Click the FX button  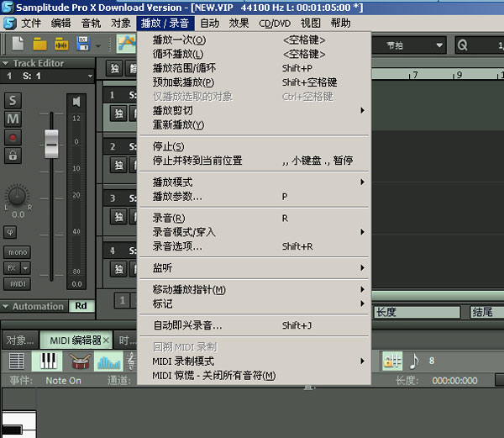click(x=12, y=268)
